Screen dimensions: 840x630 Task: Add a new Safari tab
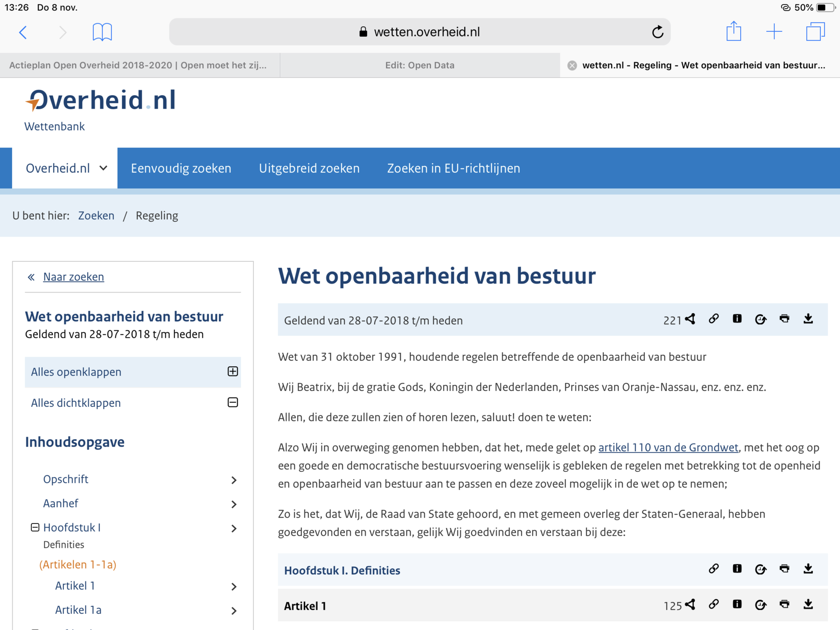pos(774,32)
